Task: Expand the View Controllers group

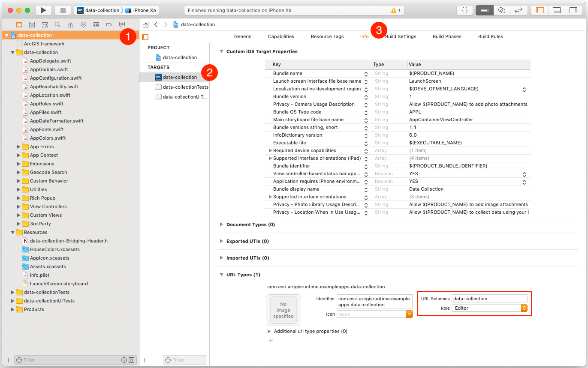Action: click(x=19, y=206)
